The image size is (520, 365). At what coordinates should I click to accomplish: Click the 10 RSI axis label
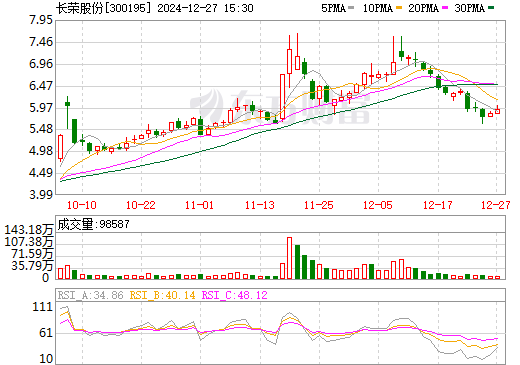coord(46,359)
